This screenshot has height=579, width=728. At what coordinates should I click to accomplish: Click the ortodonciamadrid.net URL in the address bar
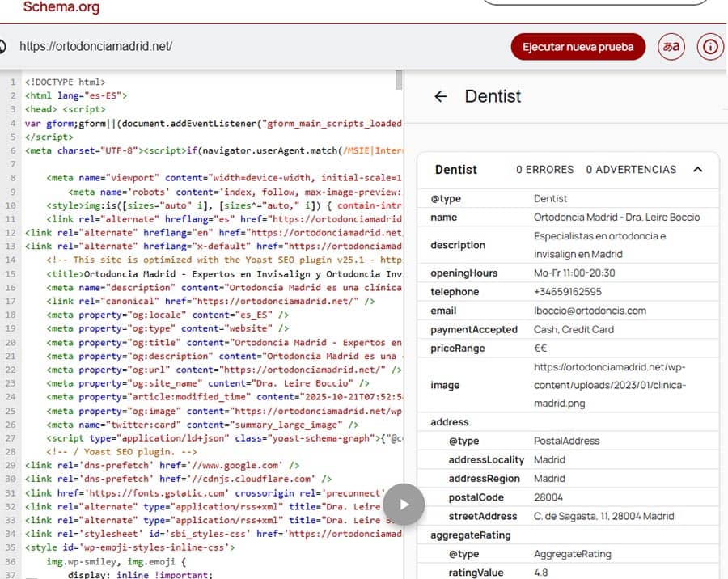tap(95, 46)
